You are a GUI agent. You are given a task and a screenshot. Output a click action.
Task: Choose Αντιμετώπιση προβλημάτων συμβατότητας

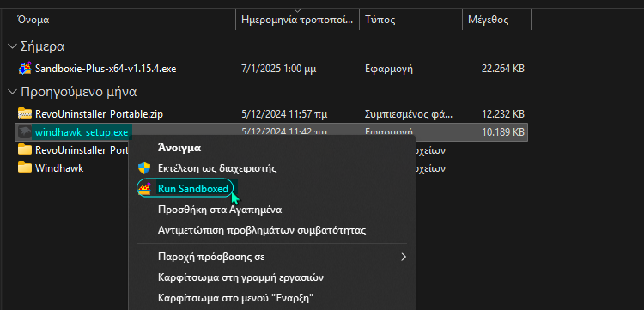(x=262, y=230)
